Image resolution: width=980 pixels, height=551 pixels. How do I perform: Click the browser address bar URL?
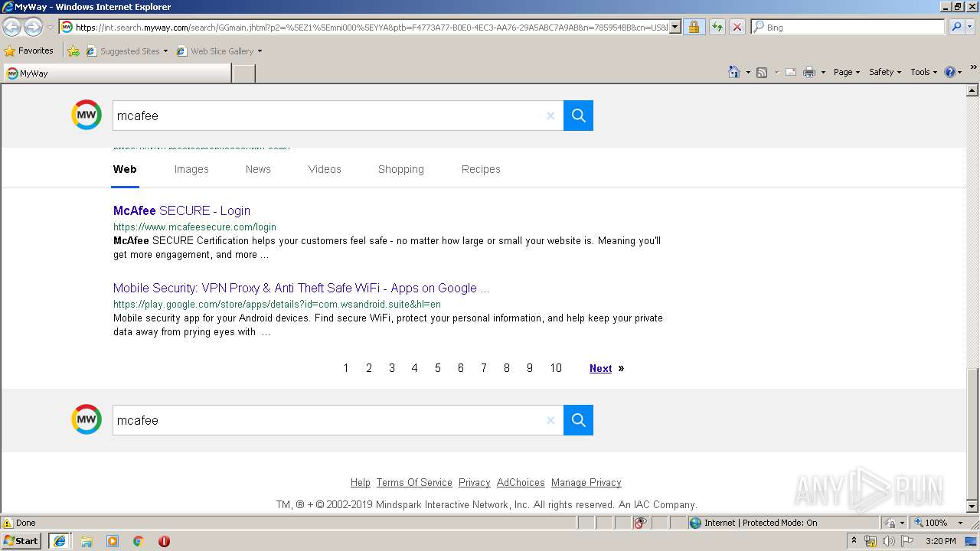[x=371, y=28]
